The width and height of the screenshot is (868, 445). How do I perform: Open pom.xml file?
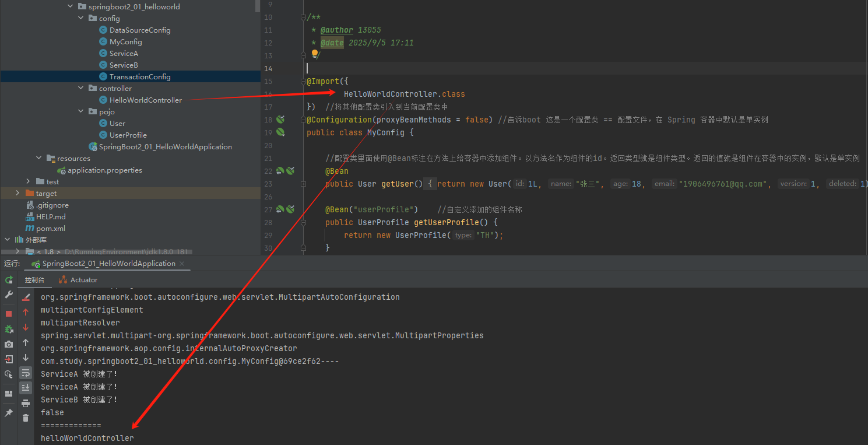[51, 228]
